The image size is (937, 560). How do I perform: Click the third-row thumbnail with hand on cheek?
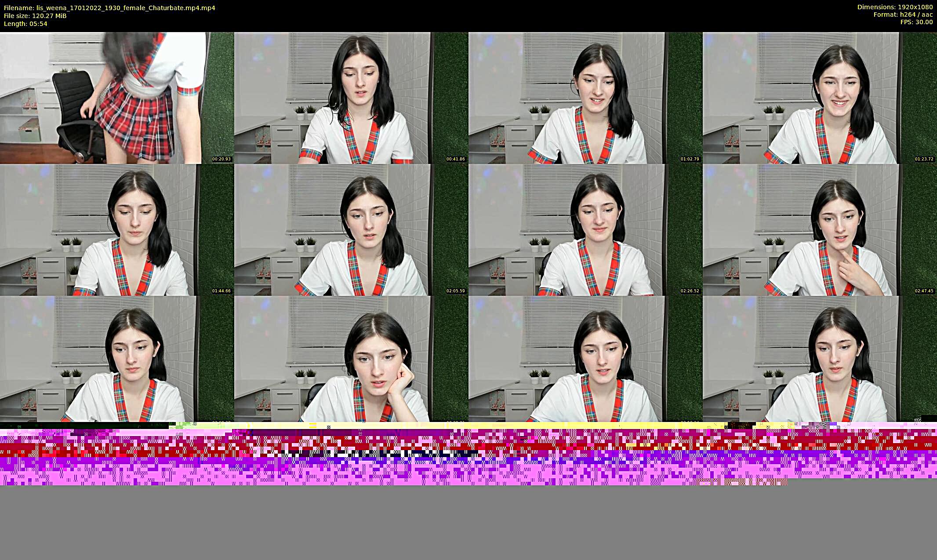[351, 359]
